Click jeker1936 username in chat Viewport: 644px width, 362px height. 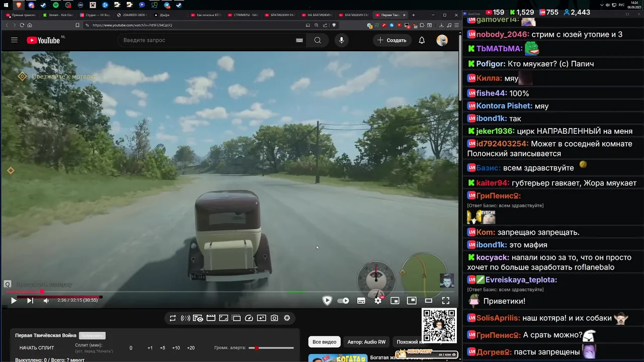click(x=495, y=131)
